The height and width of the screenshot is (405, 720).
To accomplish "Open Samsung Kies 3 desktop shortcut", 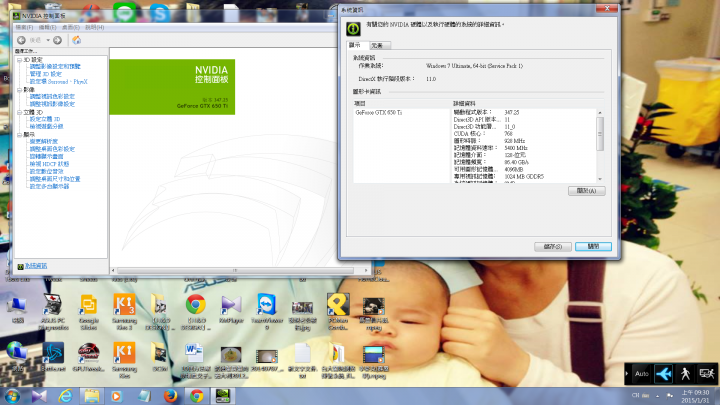I will (x=124, y=312).
